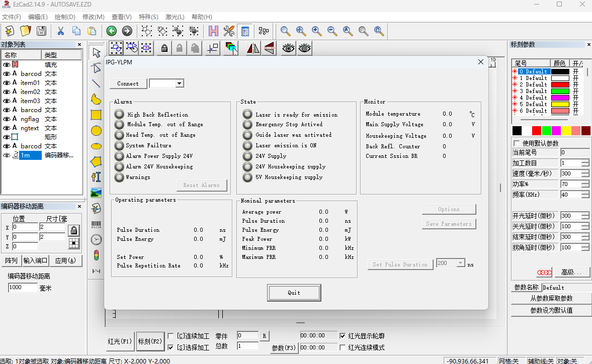Select the Insert bitmap image tool
This screenshot has height=364, width=592.
[96, 193]
